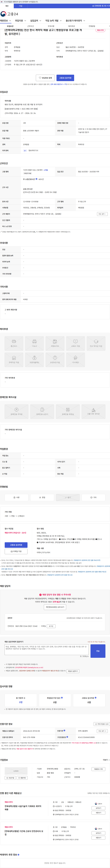Jump to the 복리후생 section tab
110x868 pixels.
click(x=71, y=26)
